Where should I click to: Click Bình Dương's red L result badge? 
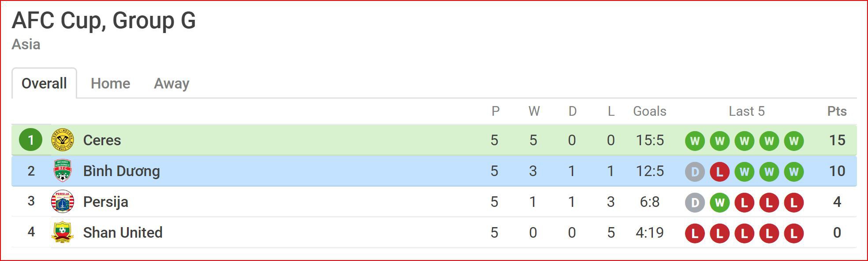719,172
